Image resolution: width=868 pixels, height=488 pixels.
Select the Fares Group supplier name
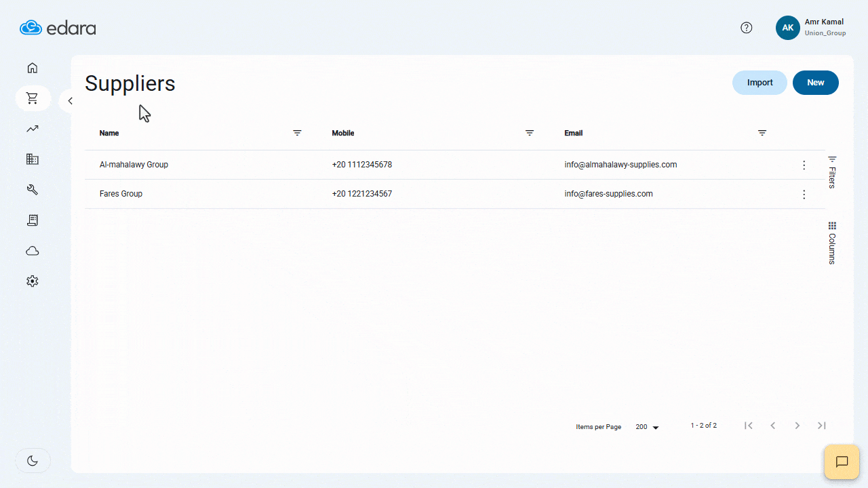[121, 194]
